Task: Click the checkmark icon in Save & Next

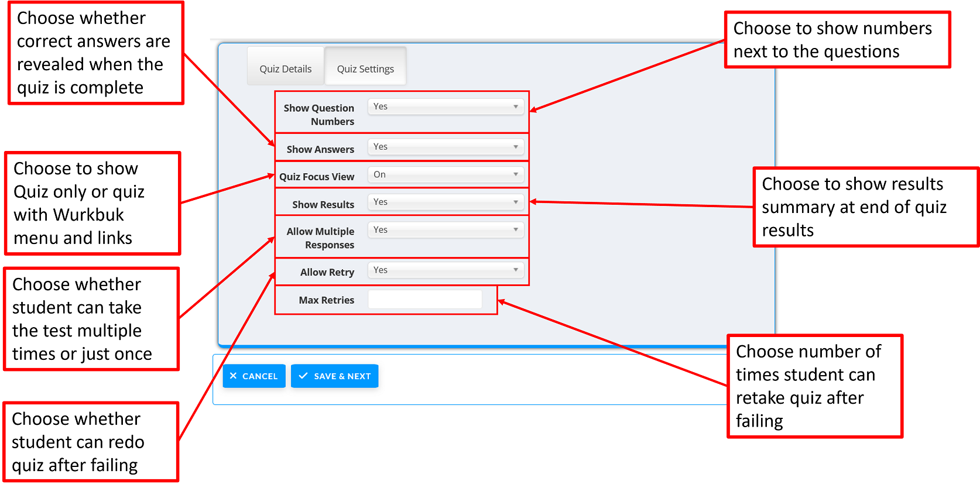Action: tap(303, 376)
